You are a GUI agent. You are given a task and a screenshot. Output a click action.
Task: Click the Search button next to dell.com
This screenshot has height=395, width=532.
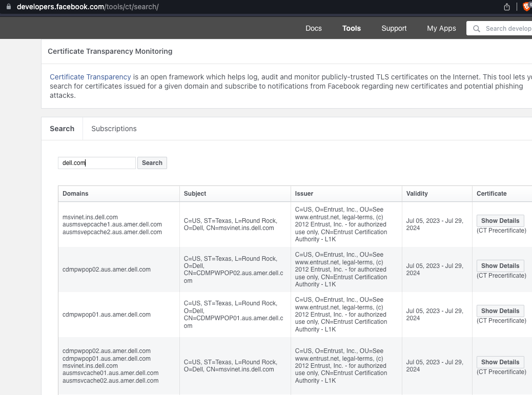(152, 162)
